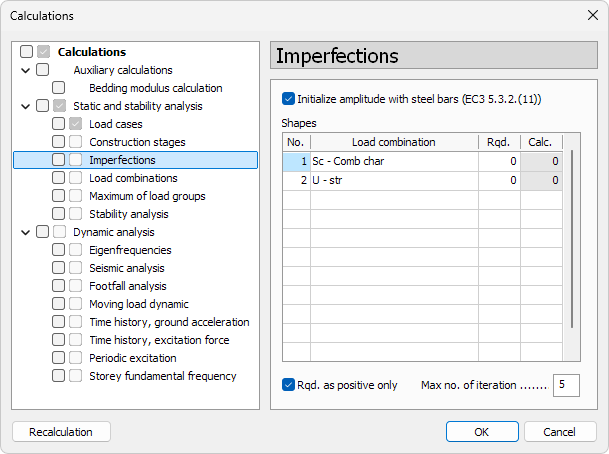Click Rqd. cell of U - str row
Viewport: 609px width, 454px height.
click(498, 180)
